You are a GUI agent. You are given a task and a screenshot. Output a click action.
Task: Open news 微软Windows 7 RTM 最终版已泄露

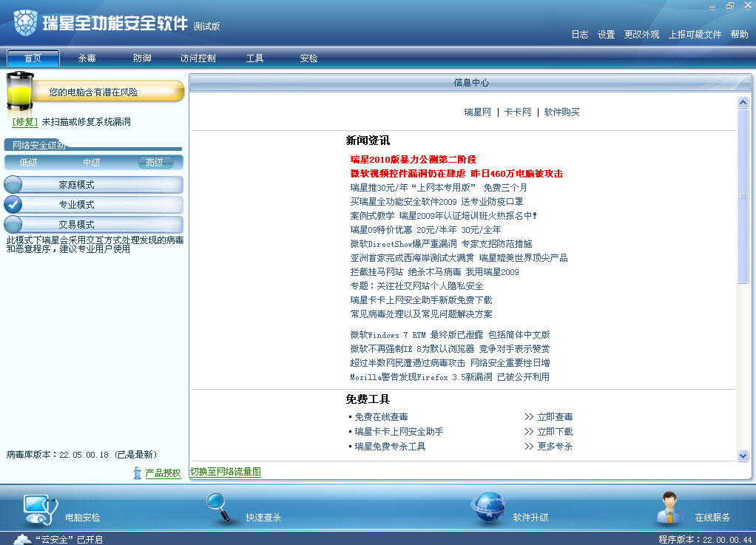point(450,334)
